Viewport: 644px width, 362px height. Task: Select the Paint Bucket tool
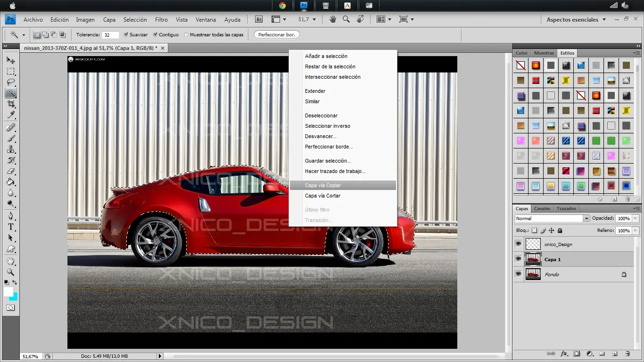coord(10,182)
